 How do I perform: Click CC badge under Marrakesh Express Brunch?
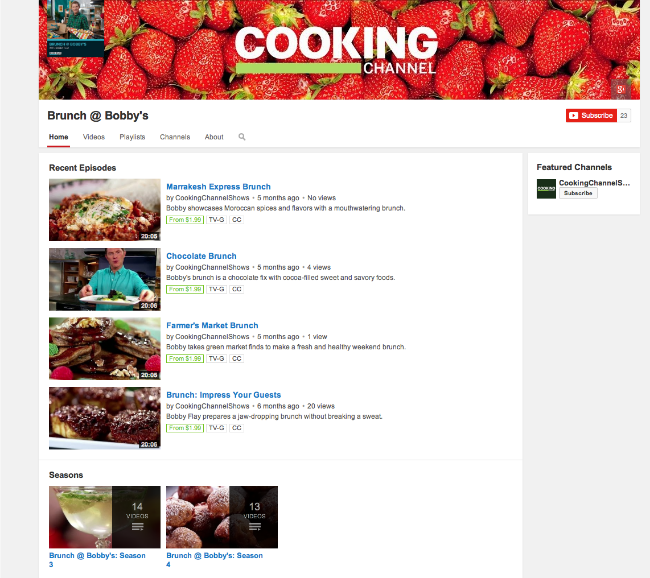pos(237,220)
